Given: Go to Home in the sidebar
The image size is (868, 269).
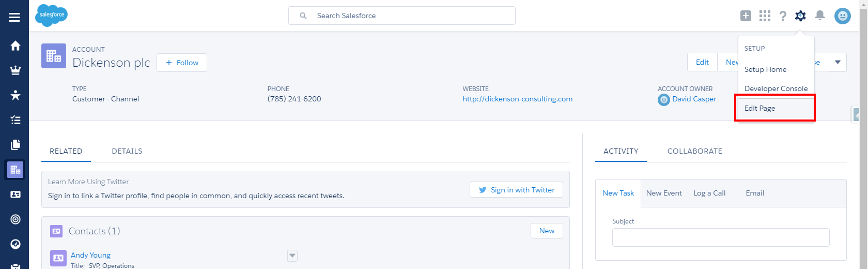Looking at the screenshot, I should pos(16,46).
